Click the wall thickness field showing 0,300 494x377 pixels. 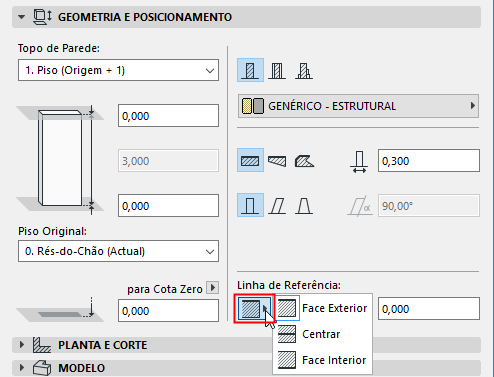tap(429, 161)
